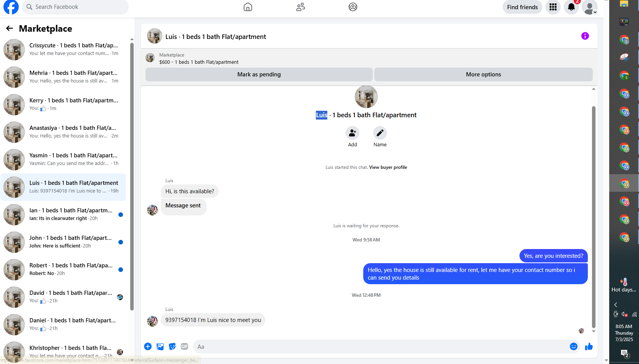
Task: Click the '9397154018 I'm Luis' message
Action: click(x=213, y=320)
